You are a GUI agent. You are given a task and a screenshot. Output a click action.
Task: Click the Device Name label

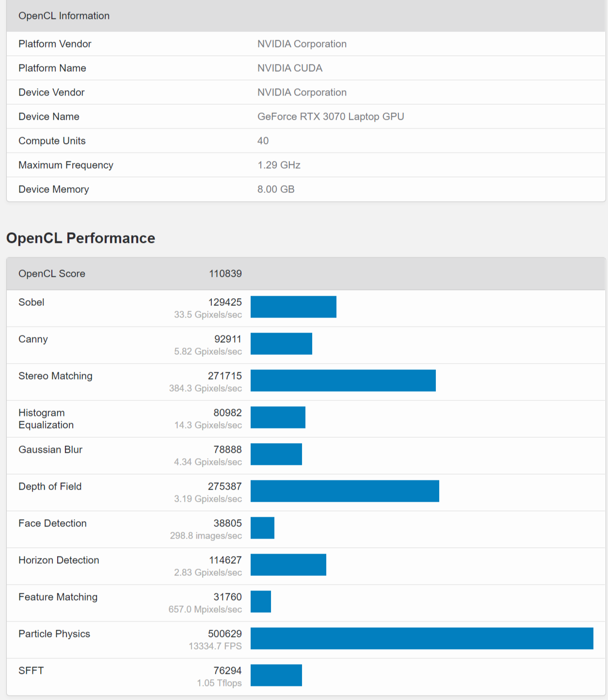coord(49,116)
